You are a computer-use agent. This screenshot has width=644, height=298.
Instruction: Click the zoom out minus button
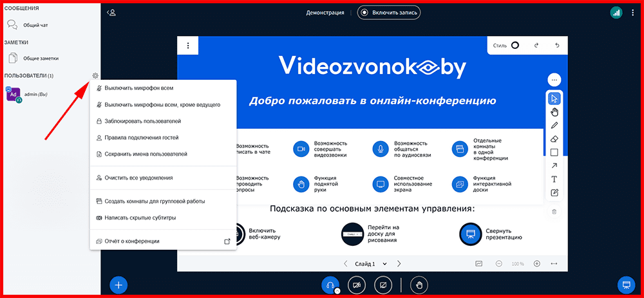pyautogui.click(x=498, y=263)
